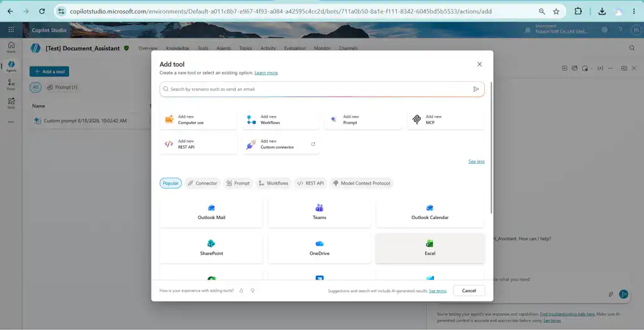This screenshot has width=644, height=330.
Task: Click the Add a tool button
Action: [49, 72]
